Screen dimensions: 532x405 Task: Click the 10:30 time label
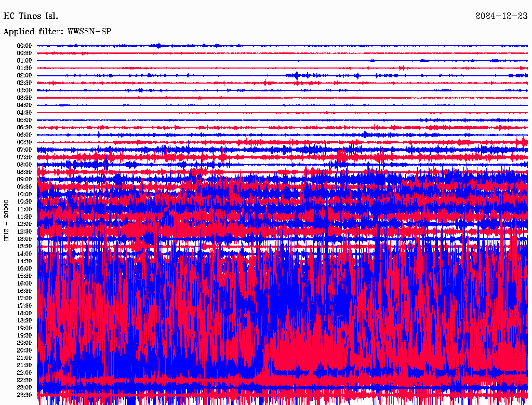click(x=24, y=201)
